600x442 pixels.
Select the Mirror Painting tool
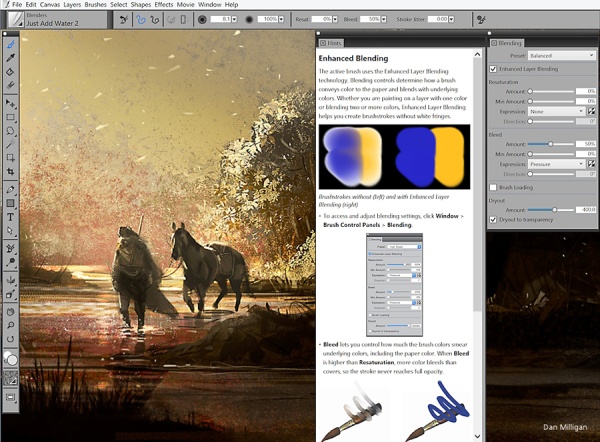(10, 280)
